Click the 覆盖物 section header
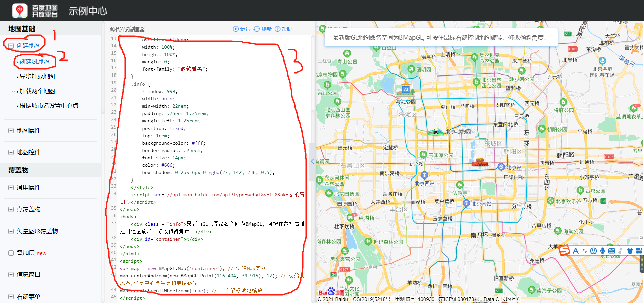The image size is (644, 303). click(x=18, y=170)
